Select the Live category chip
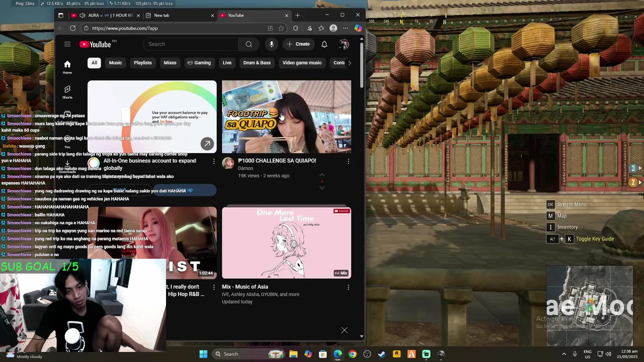The height and width of the screenshot is (362, 644). (227, 63)
